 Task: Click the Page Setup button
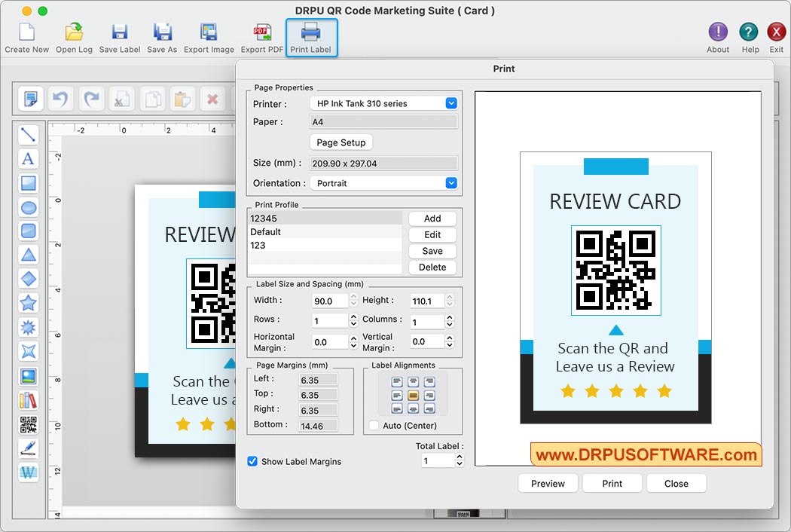click(x=341, y=142)
